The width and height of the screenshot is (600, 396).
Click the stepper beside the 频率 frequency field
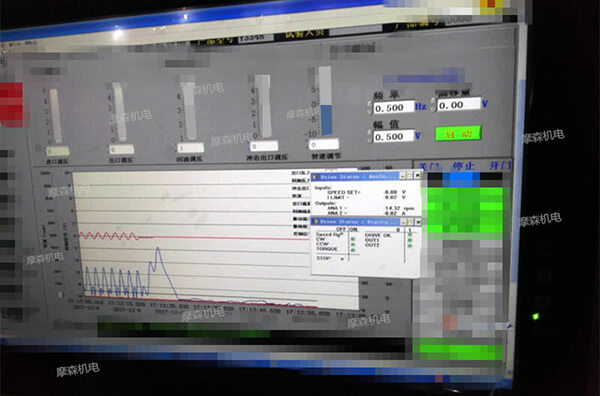[x=370, y=108]
